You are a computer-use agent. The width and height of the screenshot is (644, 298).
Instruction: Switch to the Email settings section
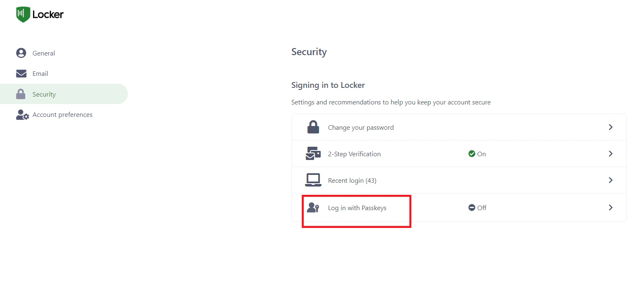coord(39,73)
